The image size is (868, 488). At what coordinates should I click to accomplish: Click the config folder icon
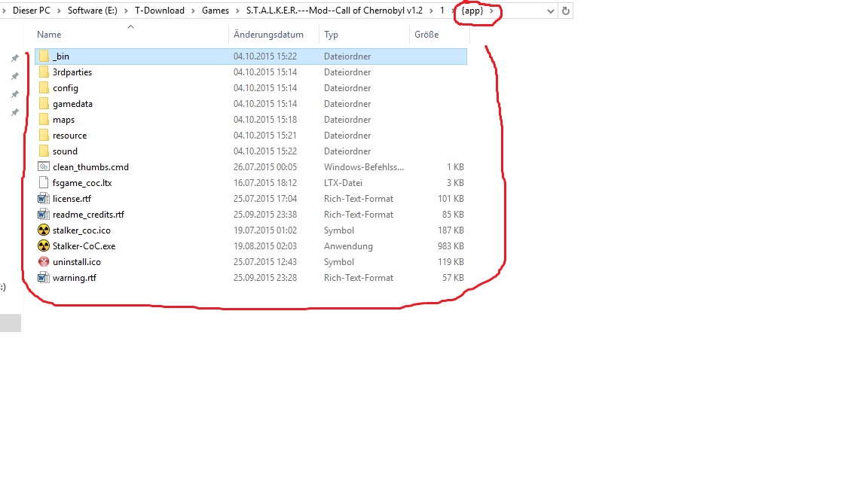click(44, 88)
